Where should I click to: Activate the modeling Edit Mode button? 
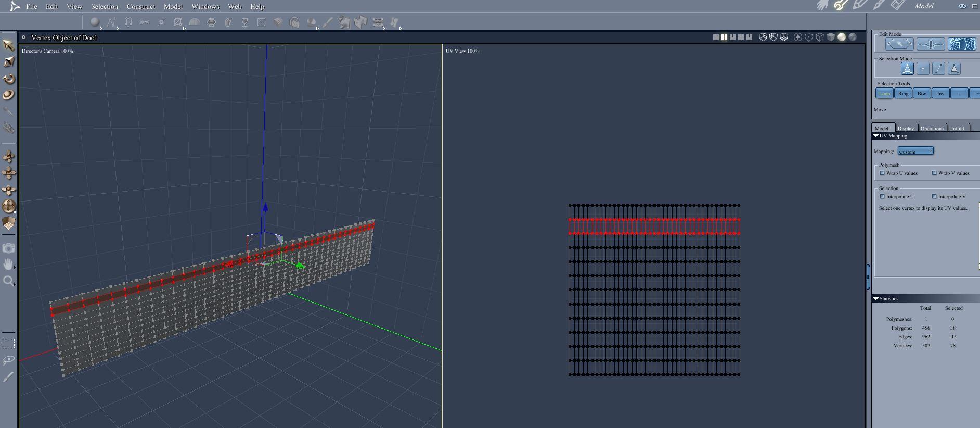point(899,44)
